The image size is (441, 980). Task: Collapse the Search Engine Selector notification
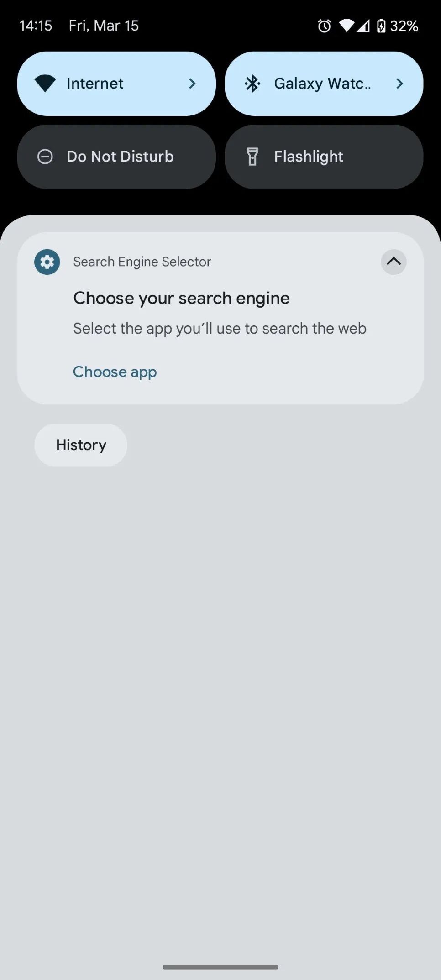pyautogui.click(x=394, y=262)
